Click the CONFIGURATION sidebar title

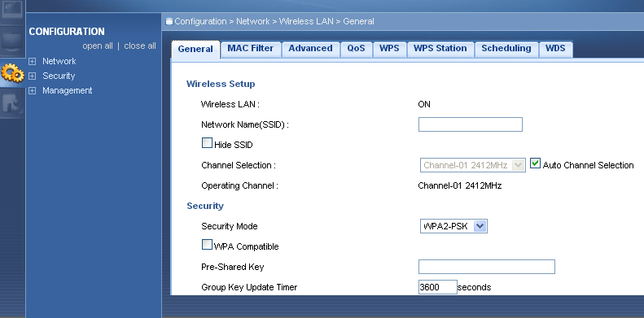click(x=67, y=32)
